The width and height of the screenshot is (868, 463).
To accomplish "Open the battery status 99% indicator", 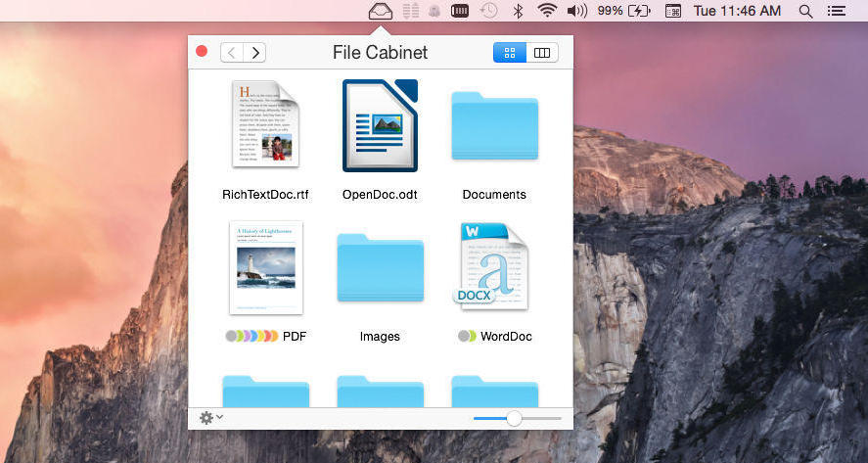I will pyautogui.click(x=624, y=11).
